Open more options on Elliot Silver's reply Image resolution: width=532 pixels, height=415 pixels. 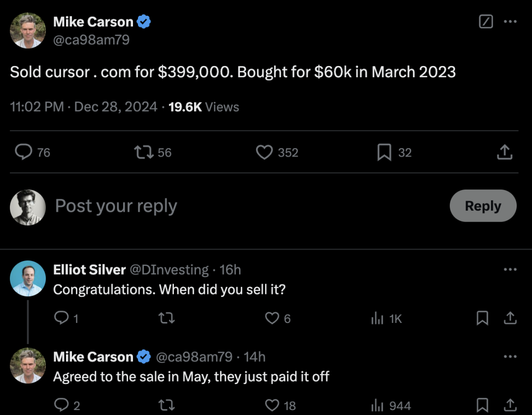tap(510, 269)
